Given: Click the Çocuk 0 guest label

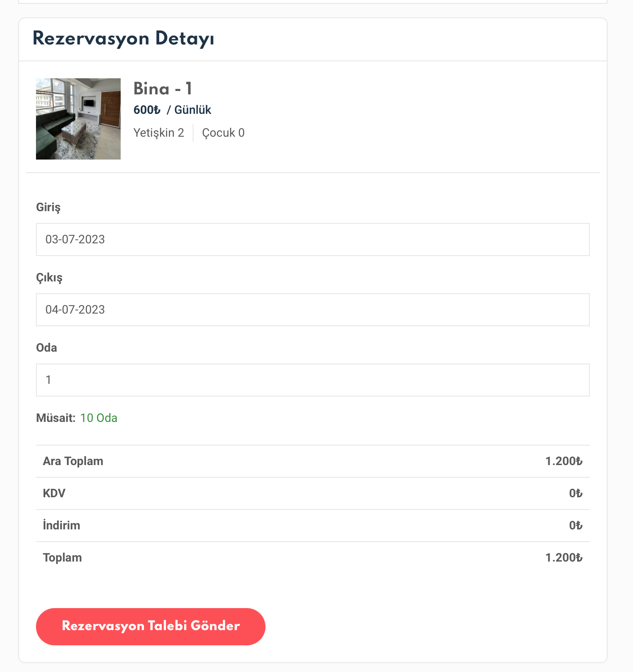Looking at the screenshot, I should pos(223,133).
